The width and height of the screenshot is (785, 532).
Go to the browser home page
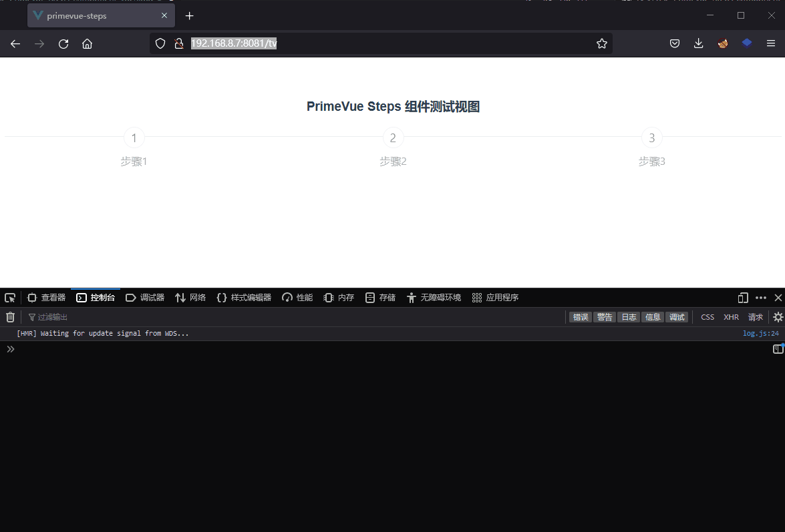coord(87,44)
